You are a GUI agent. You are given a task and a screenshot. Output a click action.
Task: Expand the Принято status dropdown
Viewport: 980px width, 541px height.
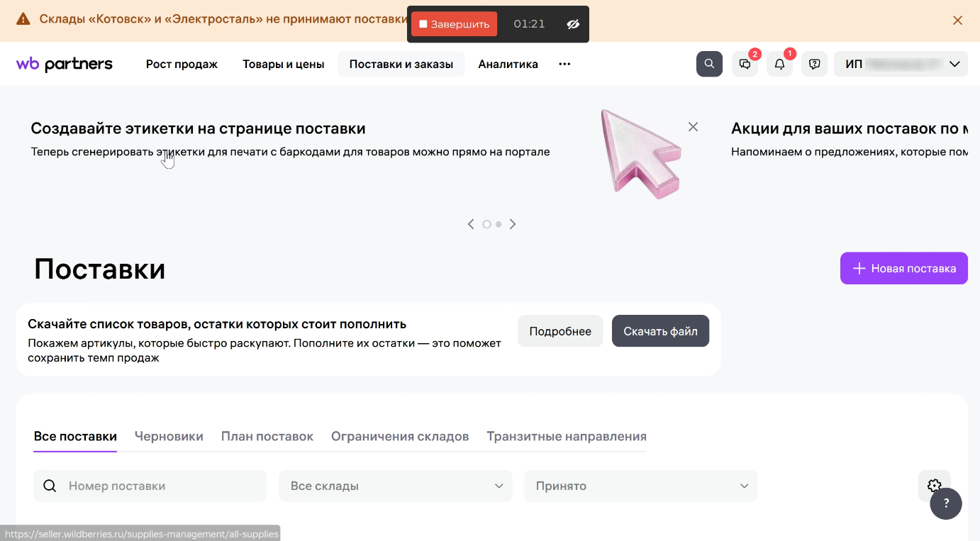point(640,486)
